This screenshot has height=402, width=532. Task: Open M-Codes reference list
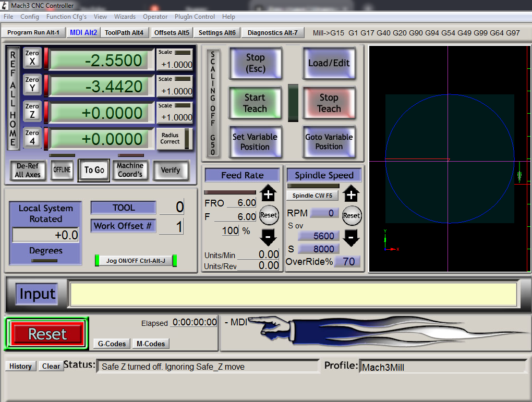151,344
